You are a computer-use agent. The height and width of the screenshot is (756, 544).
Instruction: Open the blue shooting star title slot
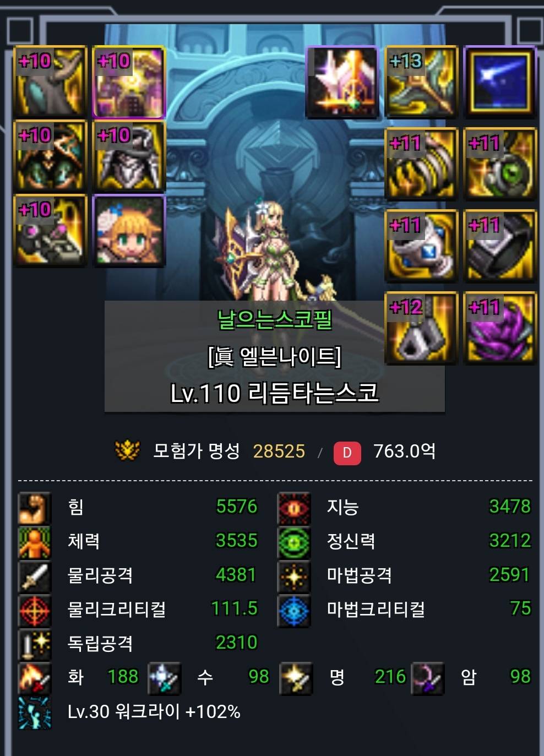(500, 81)
